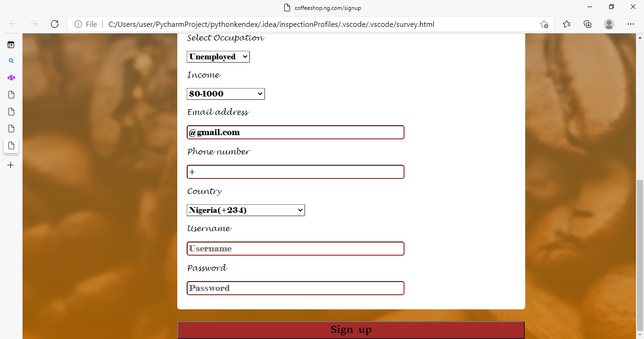Screen dimensions: 644x339
Task: Open Settings and more ellipsis menu
Action: tap(631, 24)
